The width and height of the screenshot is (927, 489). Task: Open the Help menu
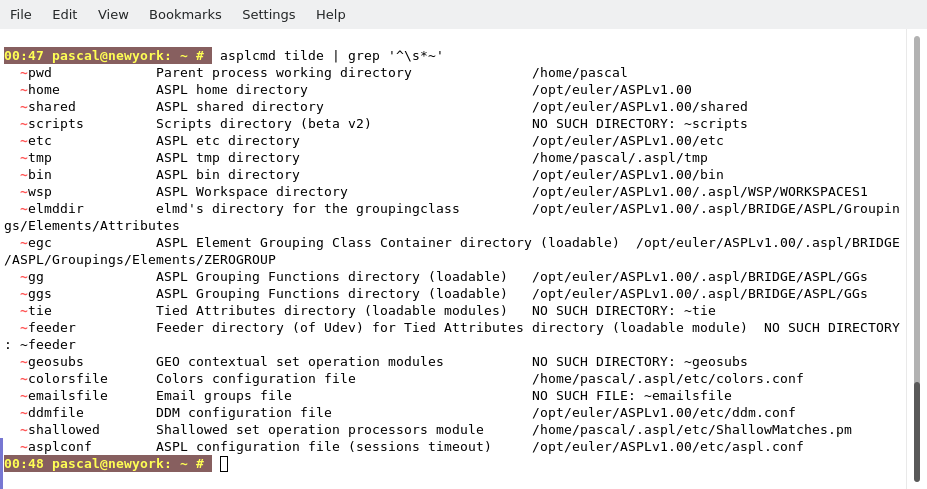click(330, 14)
